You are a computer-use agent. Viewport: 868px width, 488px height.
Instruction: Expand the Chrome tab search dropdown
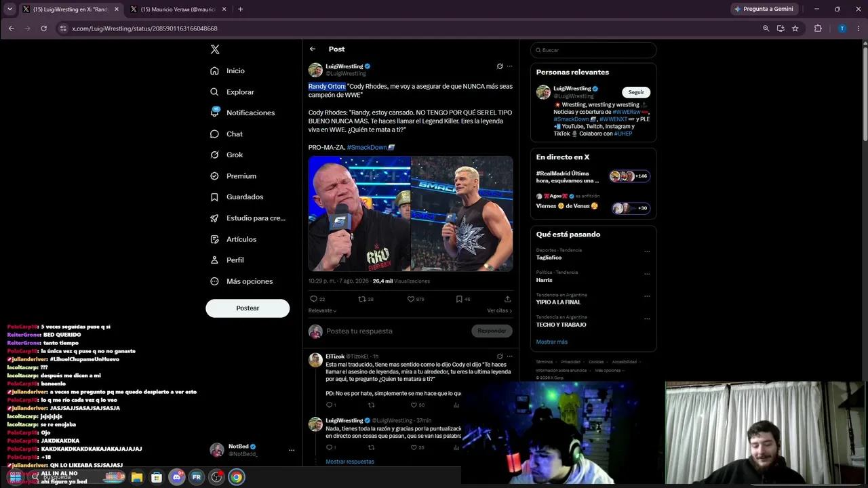coord(9,9)
